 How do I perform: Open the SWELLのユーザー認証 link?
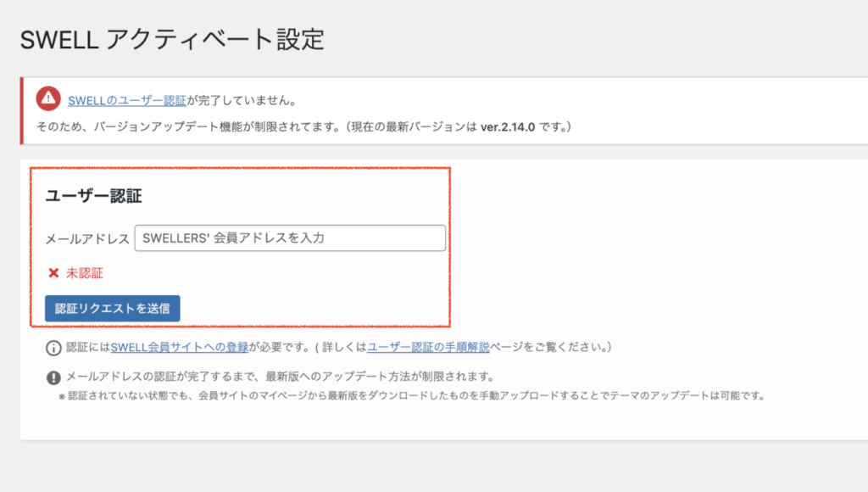tap(127, 100)
